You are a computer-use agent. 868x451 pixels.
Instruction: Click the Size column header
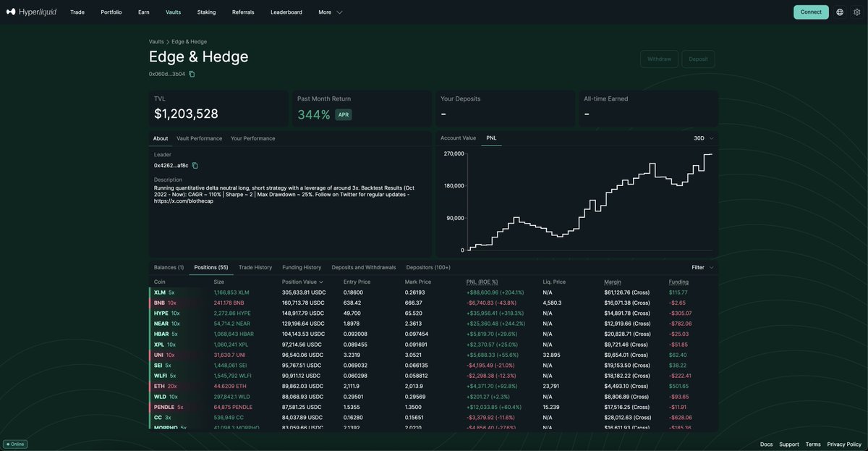pyautogui.click(x=218, y=282)
